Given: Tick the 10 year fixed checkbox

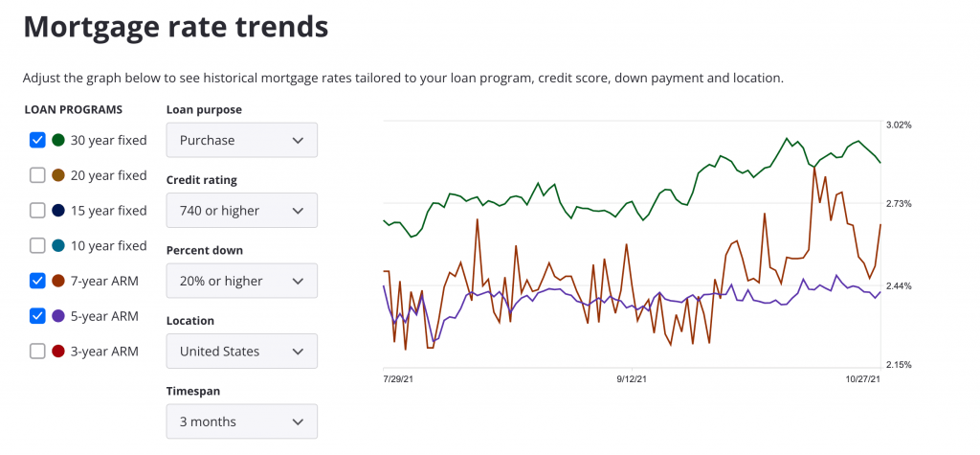Looking at the screenshot, I should tap(37, 245).
